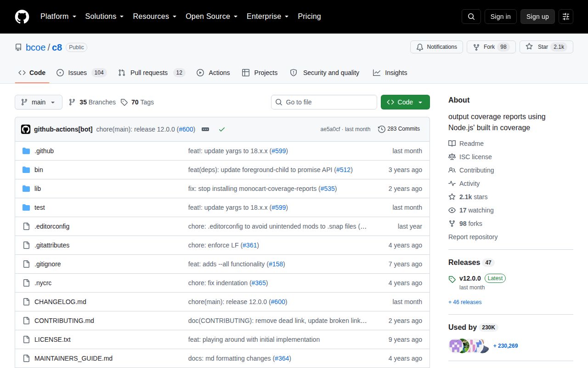
Task: Switch to the Projects tab
Action: [x=260, y=73]
